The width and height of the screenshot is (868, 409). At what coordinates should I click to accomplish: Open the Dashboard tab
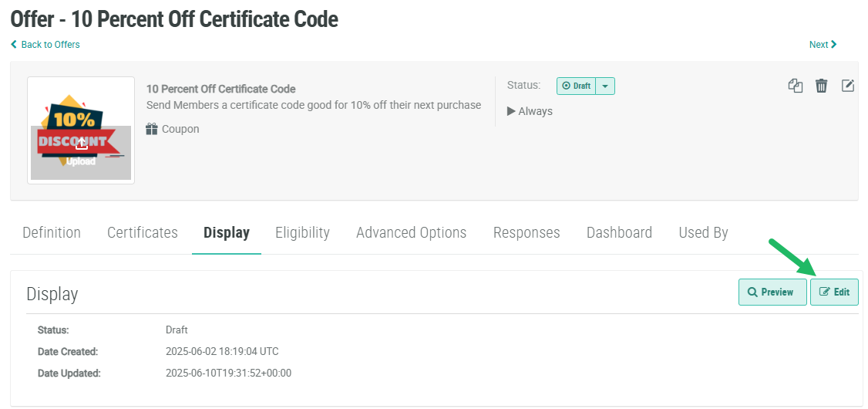click(x=619, y=232)
